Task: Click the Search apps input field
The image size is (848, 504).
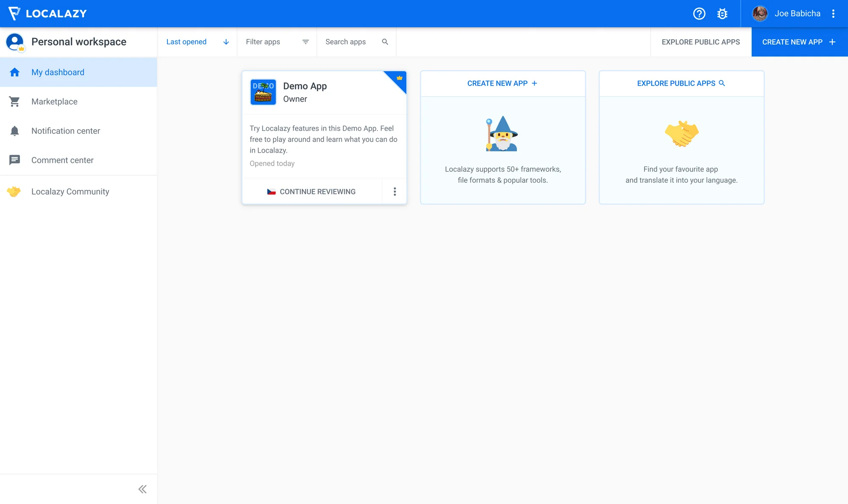Action: pyautogui.click(x=352, y=42)
